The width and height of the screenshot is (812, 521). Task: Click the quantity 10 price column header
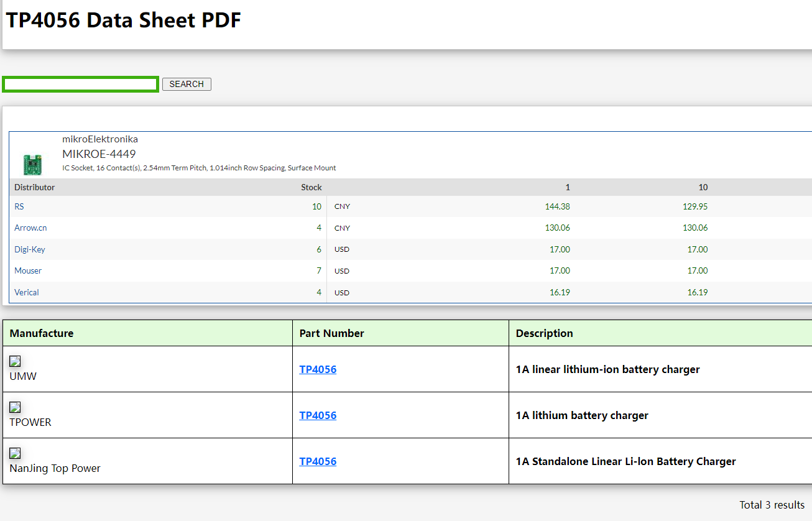[703, 187]
